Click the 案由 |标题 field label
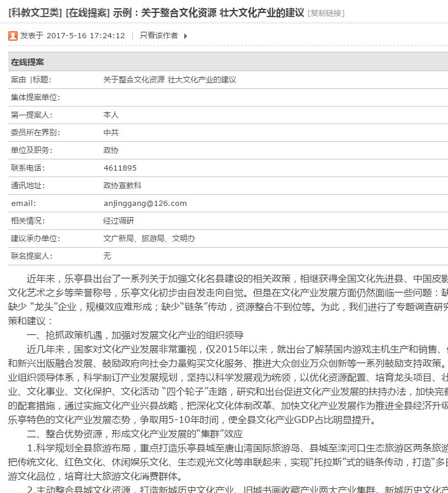 tap(31, 79)
